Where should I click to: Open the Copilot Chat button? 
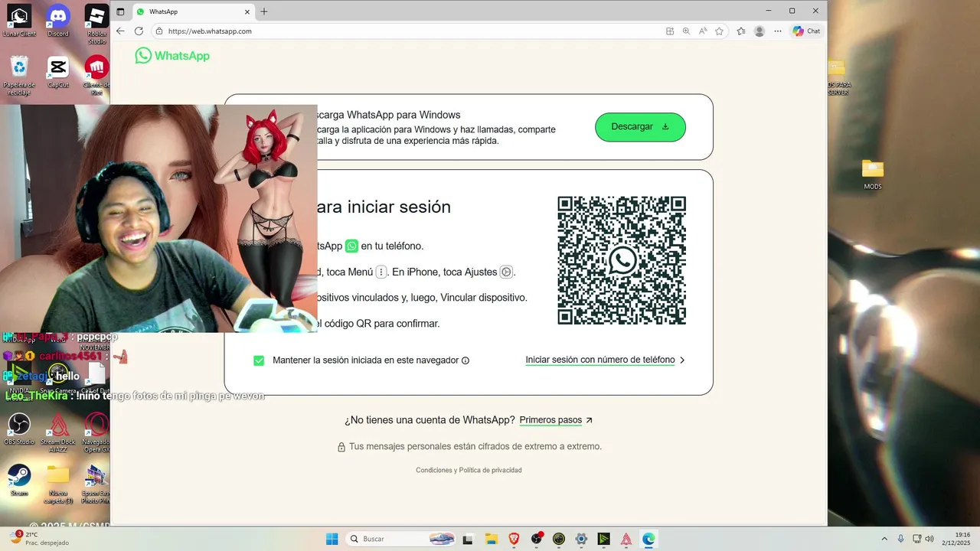tap(806, 31)
